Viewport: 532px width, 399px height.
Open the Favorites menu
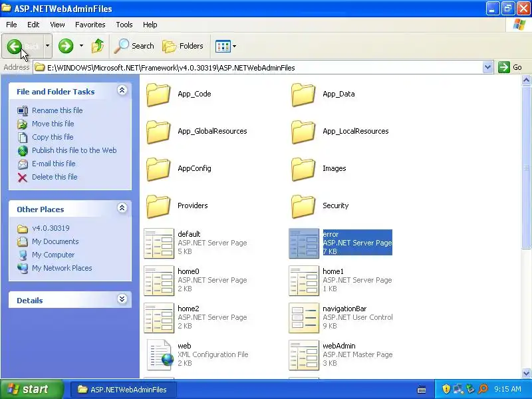click(90, 25)
